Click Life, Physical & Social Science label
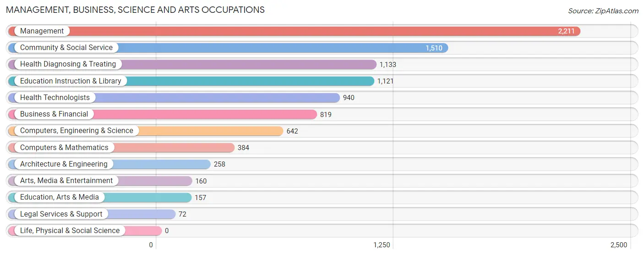Viewport: 644px width, 256px height. (70, 231)
